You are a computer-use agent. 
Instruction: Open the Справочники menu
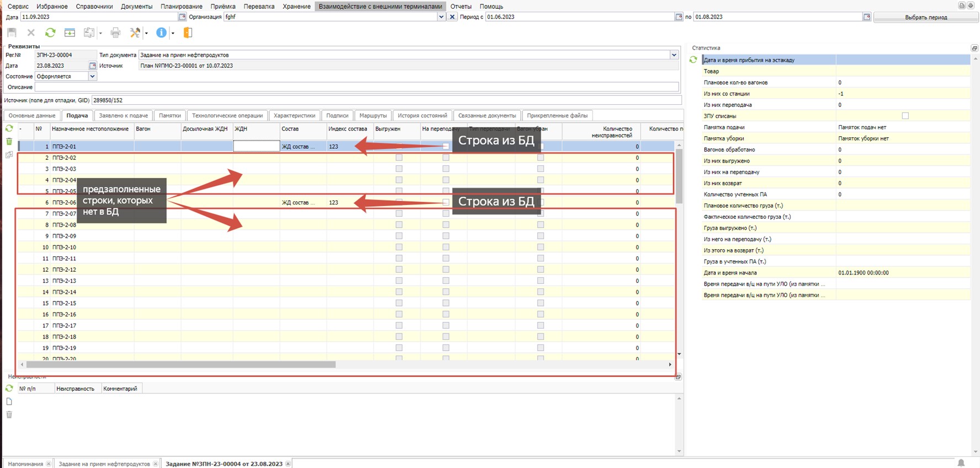(x=94, y=7)
